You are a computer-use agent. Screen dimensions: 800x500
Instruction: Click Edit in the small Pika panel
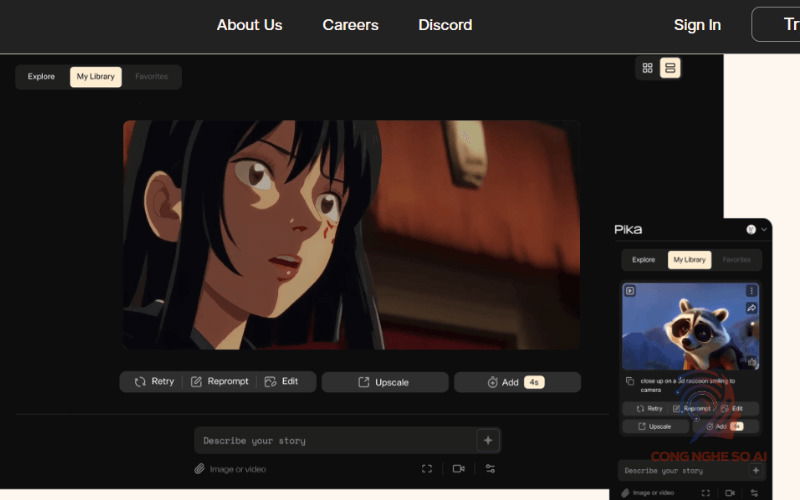(732, 409)
